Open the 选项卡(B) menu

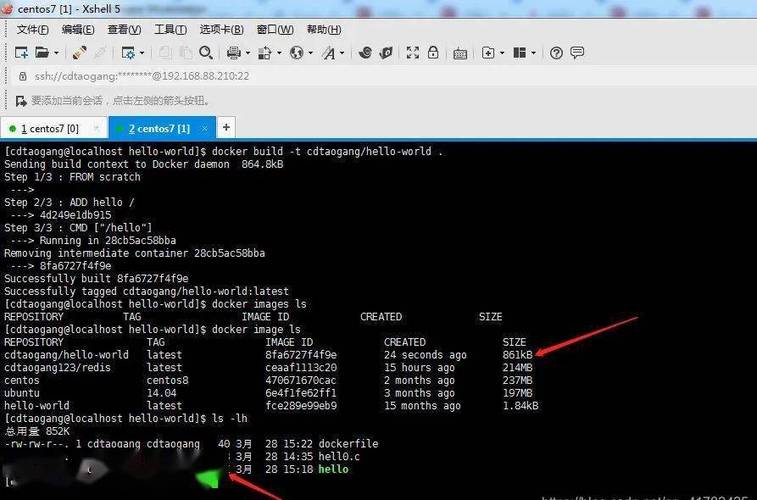(x=222, y=29)
